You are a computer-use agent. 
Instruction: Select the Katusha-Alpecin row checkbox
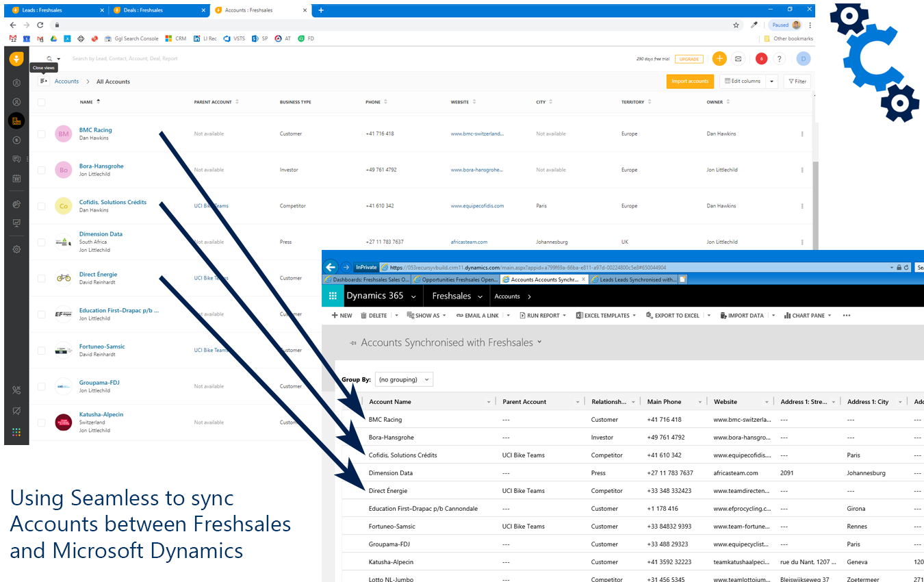tap(41, 422)
